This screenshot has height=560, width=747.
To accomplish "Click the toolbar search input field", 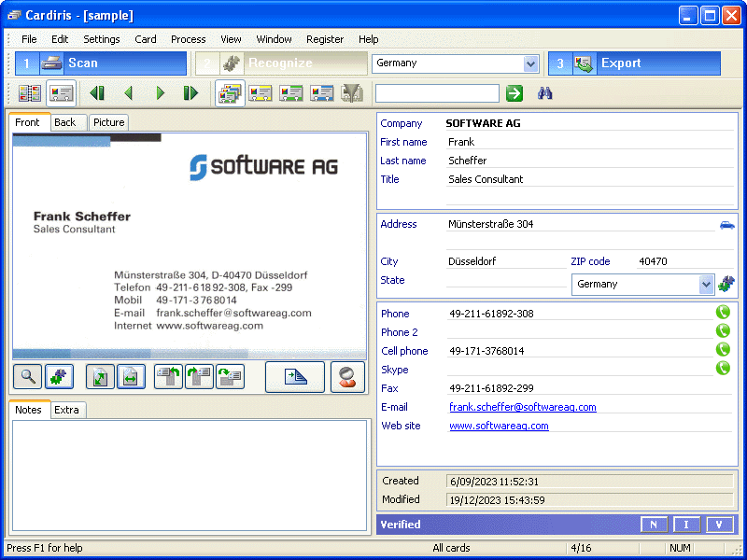I will click(x=437, y=93).
